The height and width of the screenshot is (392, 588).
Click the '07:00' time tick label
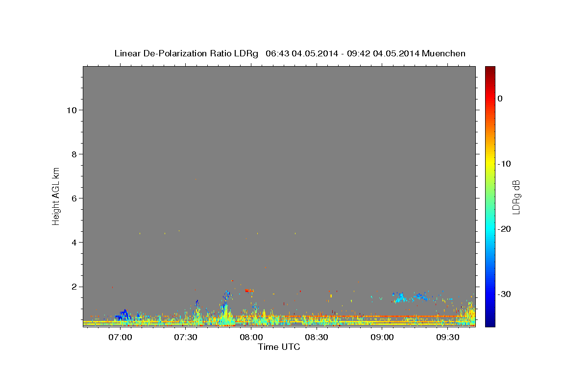point(120,337)
